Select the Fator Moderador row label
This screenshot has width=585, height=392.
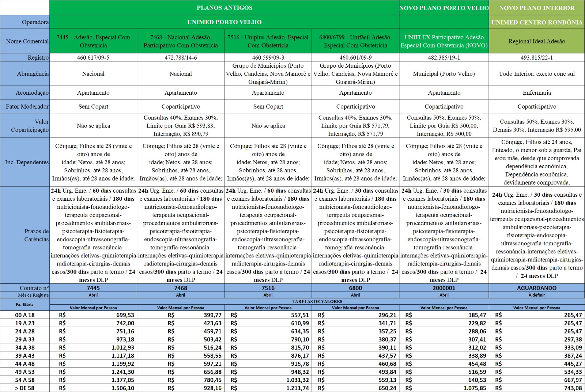point(25,106)
